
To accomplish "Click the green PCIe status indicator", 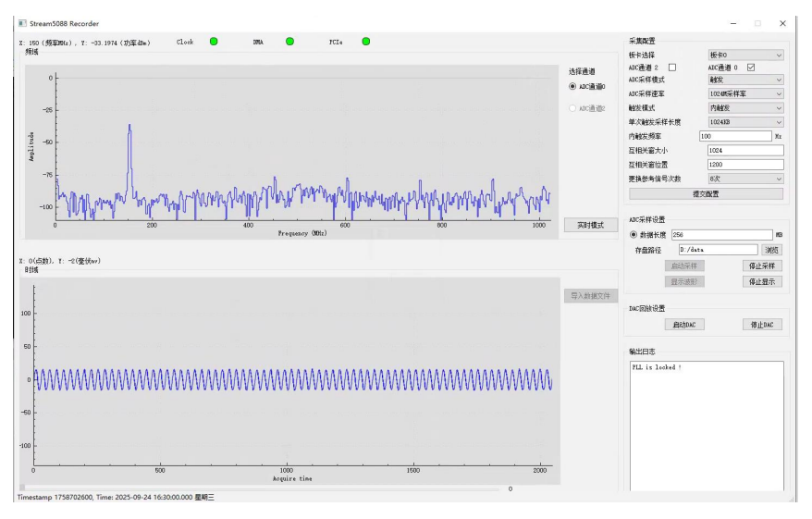I will point(365,42).
